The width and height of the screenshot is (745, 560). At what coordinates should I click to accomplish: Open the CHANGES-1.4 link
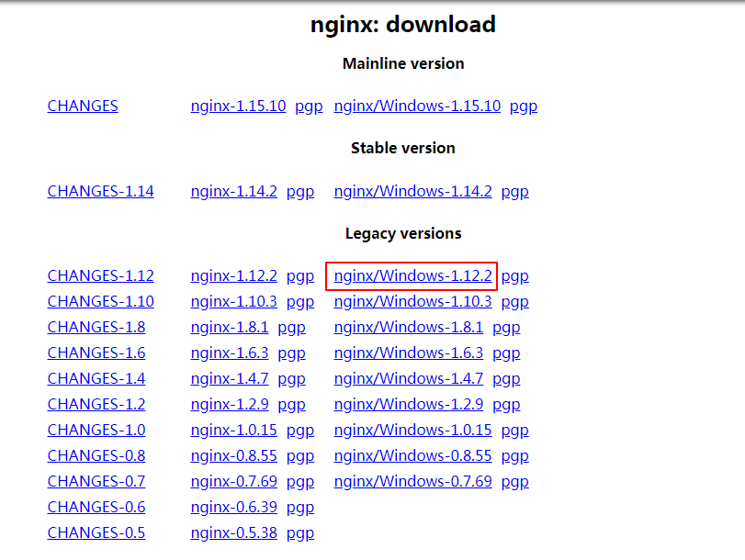pos(96,378)
